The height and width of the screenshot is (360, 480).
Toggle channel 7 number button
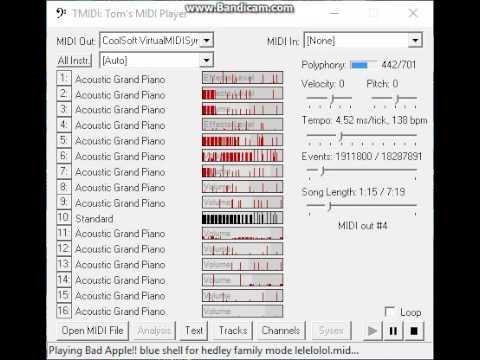point(64,171)
